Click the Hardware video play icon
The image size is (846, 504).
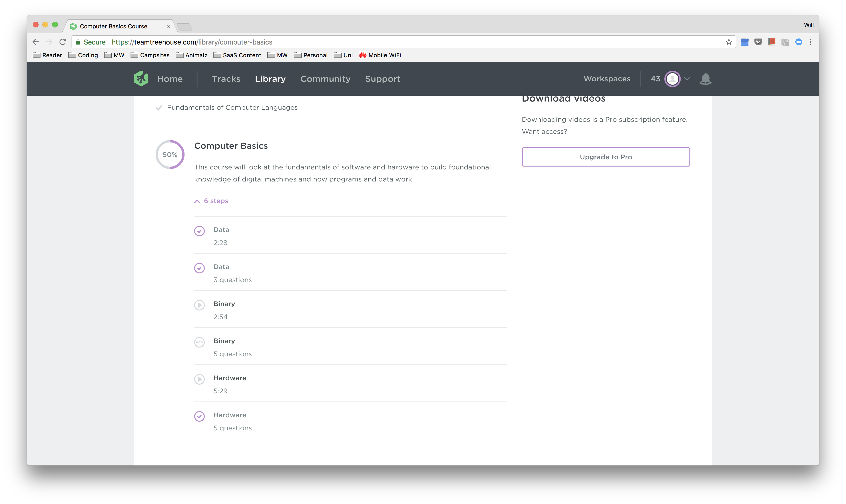[199, 379]
